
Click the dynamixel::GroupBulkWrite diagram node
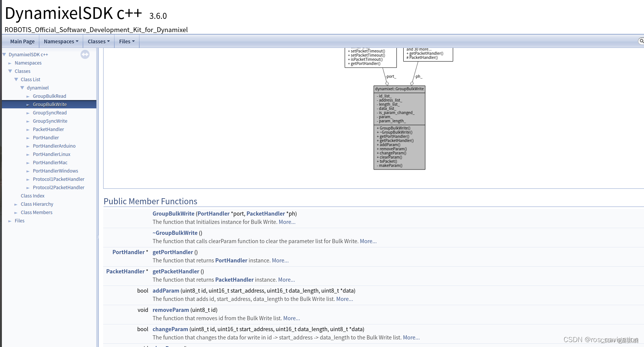(399, 128)
